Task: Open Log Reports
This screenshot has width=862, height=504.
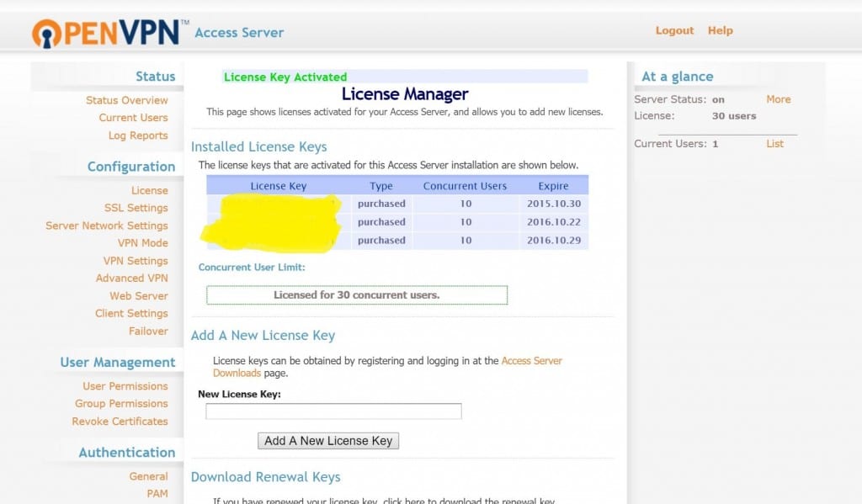Action: (x=137, y=135)
